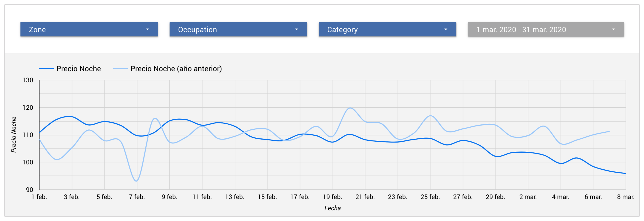Click the light-blue line's peak at 20 feb.
Screen dimensions: 644x221
click(350, 108)
